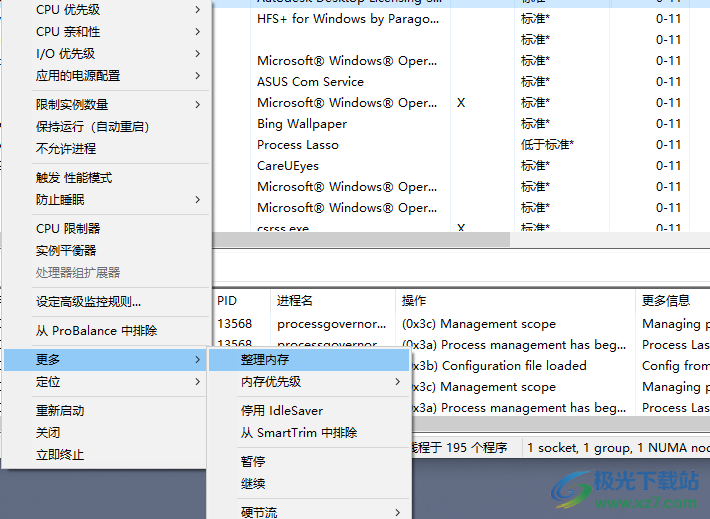Expand arrow beside CPU 亲和性
The image size is (710, 519).
(x=197, y=32)
